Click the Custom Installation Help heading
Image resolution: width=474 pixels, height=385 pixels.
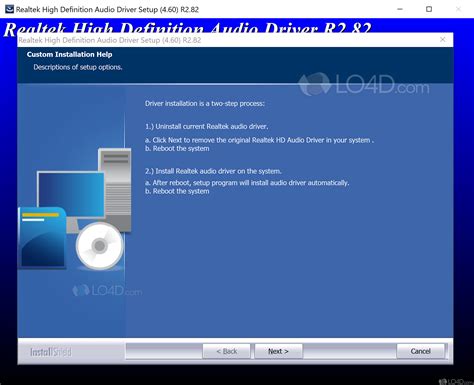pyautogui.click(x=69, y=54)
